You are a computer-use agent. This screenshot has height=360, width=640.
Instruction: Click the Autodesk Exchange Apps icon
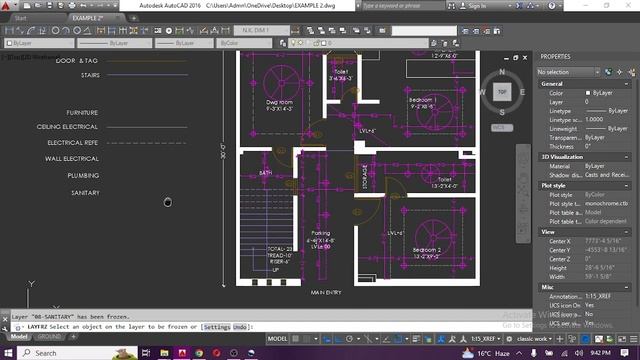click(519, 6)
